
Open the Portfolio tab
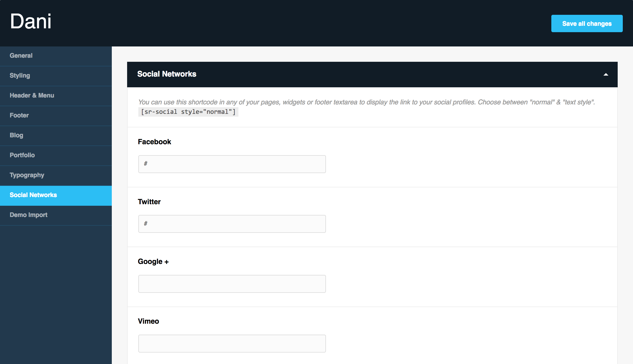click(x=56, y=155)
